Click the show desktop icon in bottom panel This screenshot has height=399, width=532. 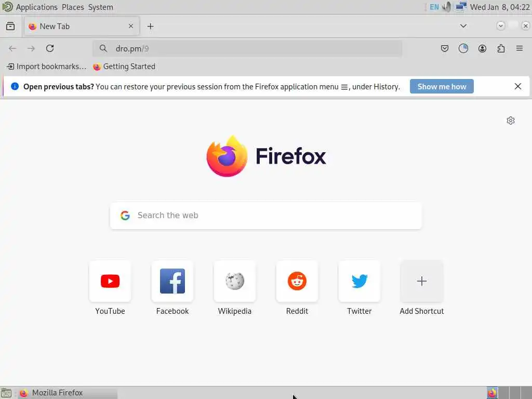coord(6,393)
